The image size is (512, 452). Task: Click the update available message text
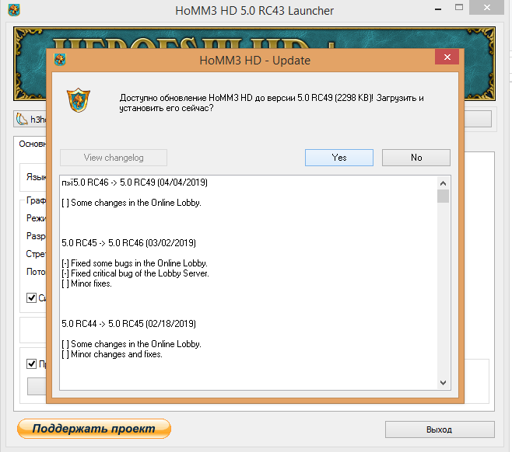[272, 103]
